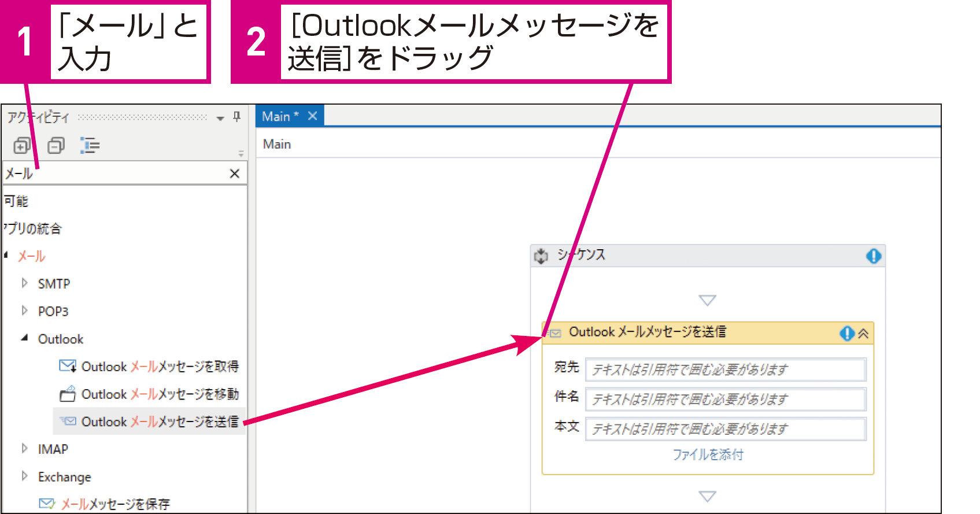
Task: Click the envelope icon of メールメッセージを保存
Action: [47, 504]
